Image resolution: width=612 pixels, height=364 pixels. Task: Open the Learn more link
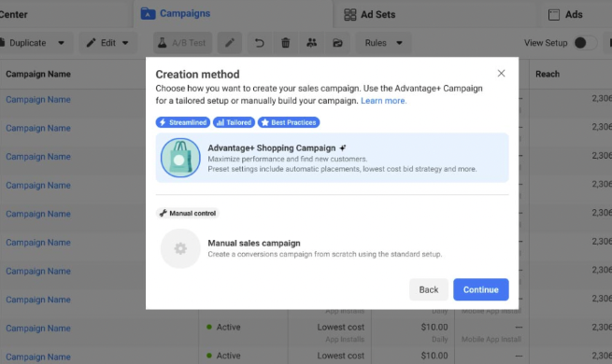(383, 101)
